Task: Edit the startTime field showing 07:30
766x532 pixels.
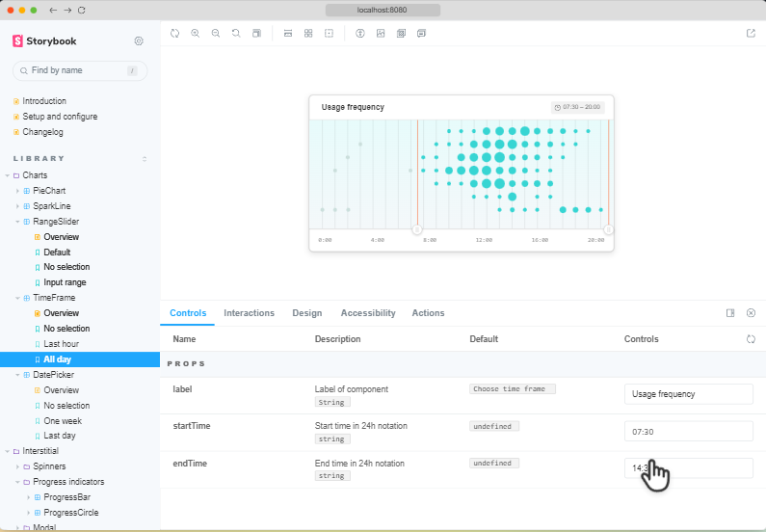Action: pyautogui.click(x=688, y=432)
